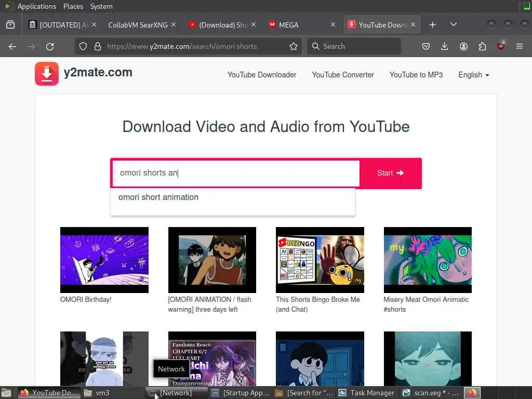Viewport: 532px width, 399px height.
Task: Close the OUTDATED tab
Action: pos(94,25)
